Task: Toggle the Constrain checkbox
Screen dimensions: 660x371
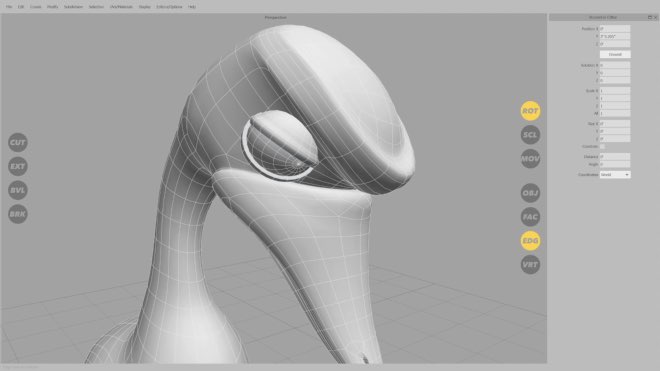Action: (602, 147)
